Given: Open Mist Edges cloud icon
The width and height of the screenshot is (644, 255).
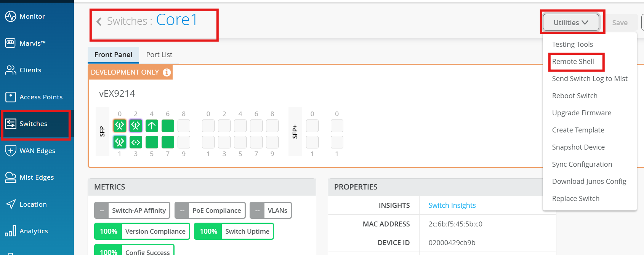Looking at the screenshot, I should (x=10, y=177).
